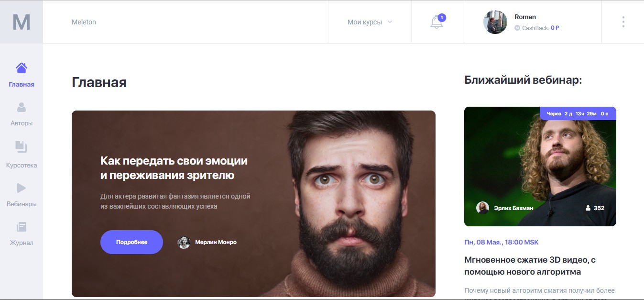This screenshot has height=300, width=644.
Task: Click the CashBack 0 ₽ balance
Action: [x=555, y=28]
